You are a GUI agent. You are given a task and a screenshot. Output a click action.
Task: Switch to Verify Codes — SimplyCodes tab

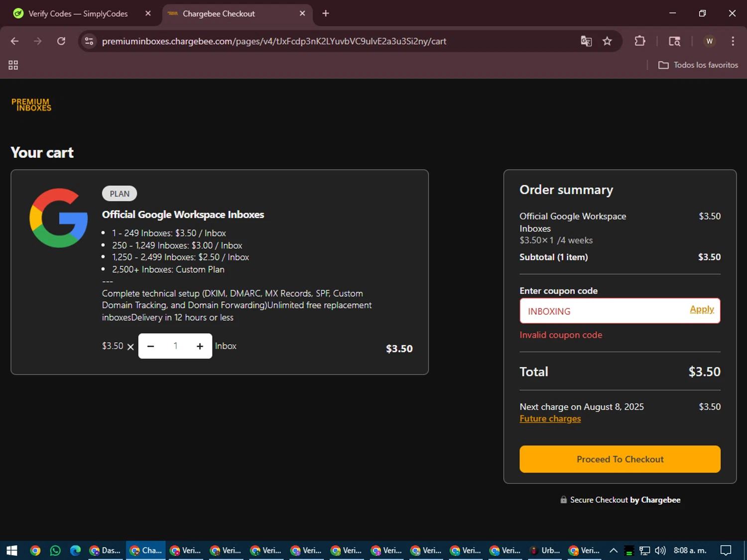(x=78, y=14)
